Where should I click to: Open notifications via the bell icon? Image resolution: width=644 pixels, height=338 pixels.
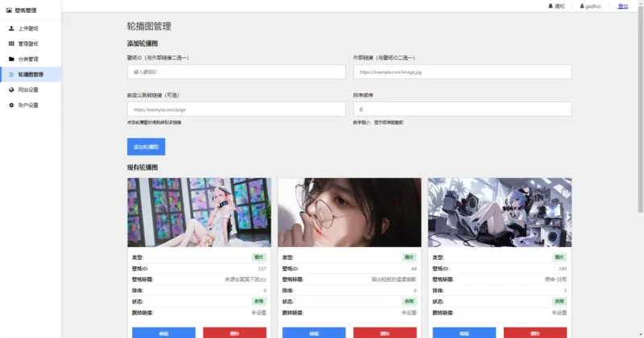[551, 6]
